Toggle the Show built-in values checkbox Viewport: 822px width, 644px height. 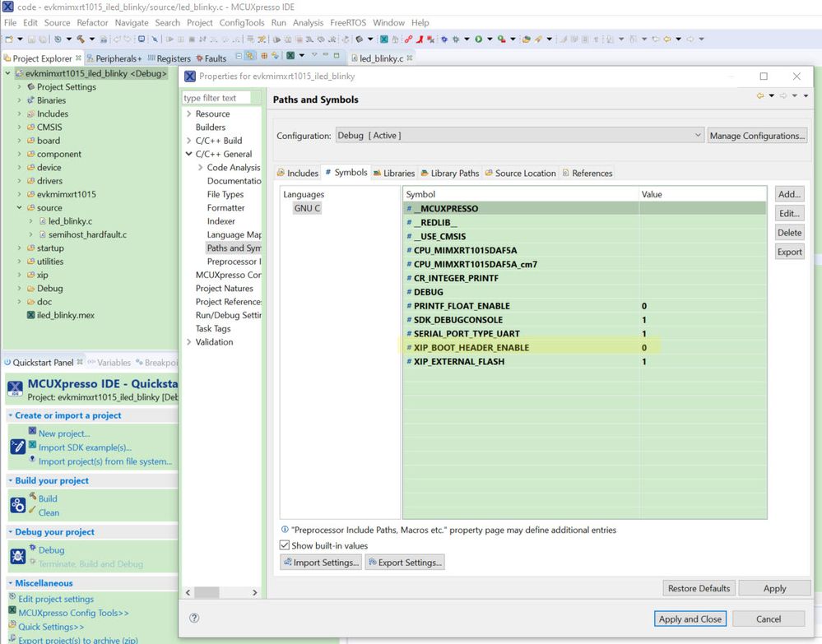point(285,545)
